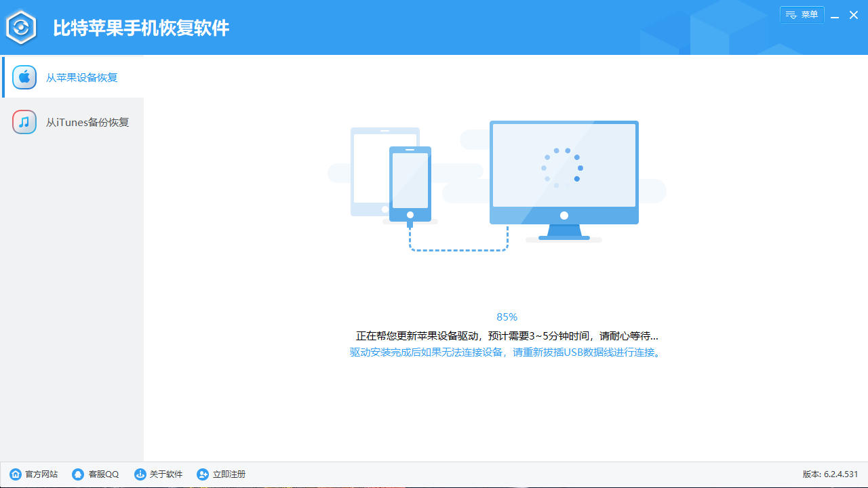Image resolution: width=868 pixels, height=488 pixels.
Task: Open the 菜单 menu button
Action: (802, 15)
